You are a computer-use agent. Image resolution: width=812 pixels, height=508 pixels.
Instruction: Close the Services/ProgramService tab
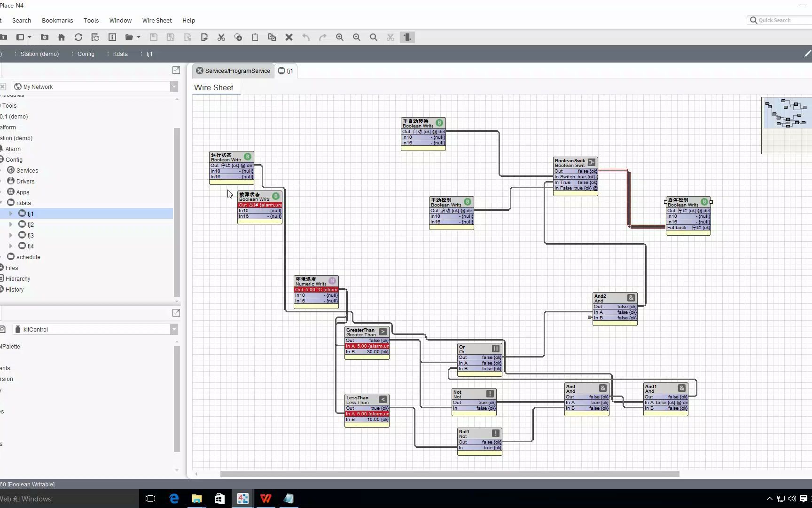[200, 71]
